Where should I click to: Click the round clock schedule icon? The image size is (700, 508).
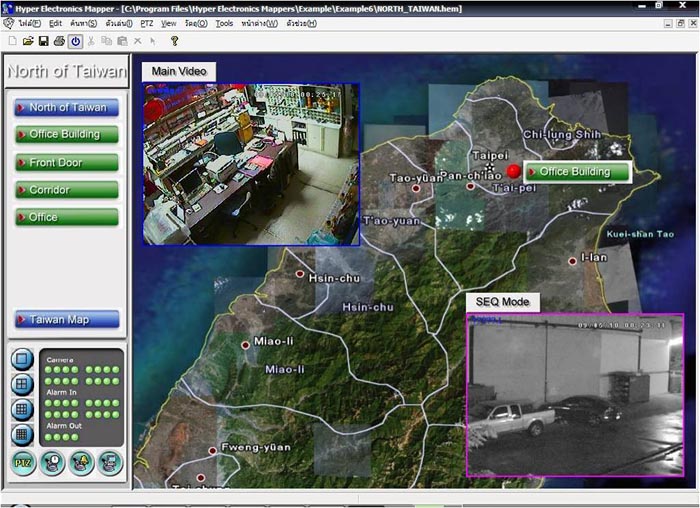point(52,462)
